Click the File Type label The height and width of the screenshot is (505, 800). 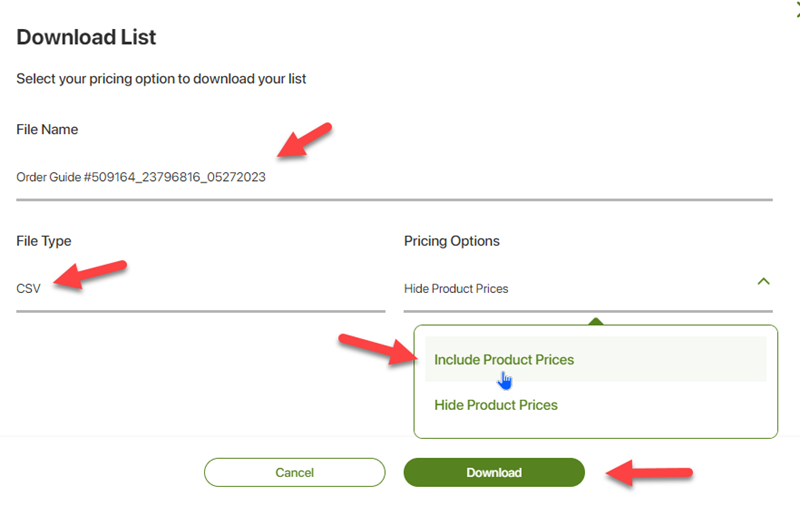click(44, 241)
